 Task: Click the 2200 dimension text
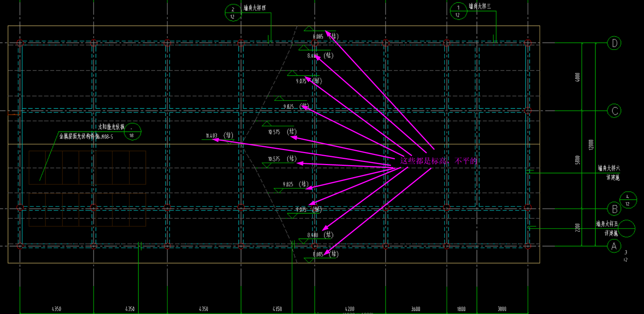[577, 228]
